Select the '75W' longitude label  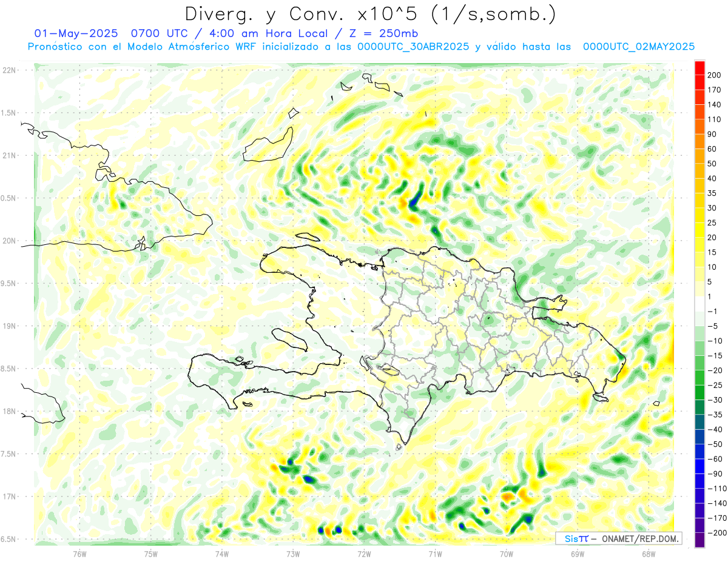tap(150, 554)
